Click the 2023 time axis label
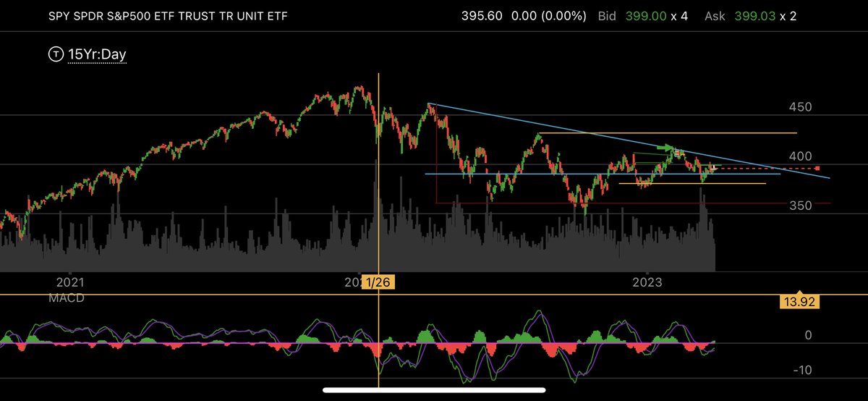 (x=646, y=282)
